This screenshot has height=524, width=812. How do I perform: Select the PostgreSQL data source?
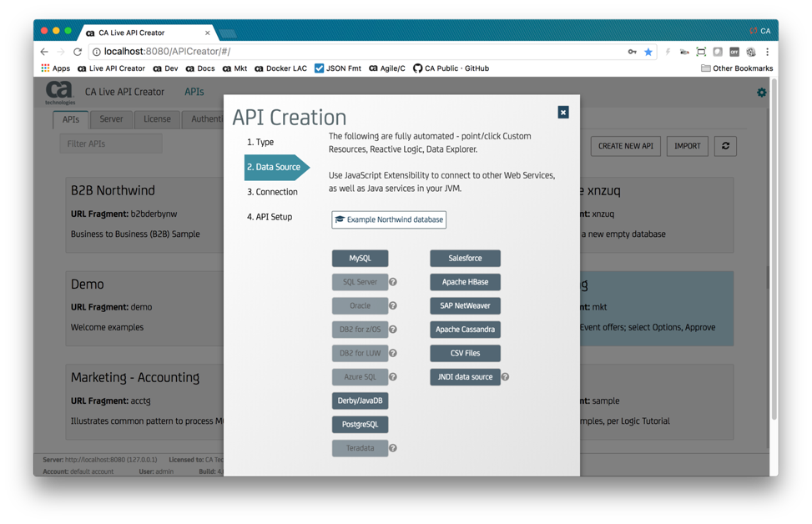point(360,425)
